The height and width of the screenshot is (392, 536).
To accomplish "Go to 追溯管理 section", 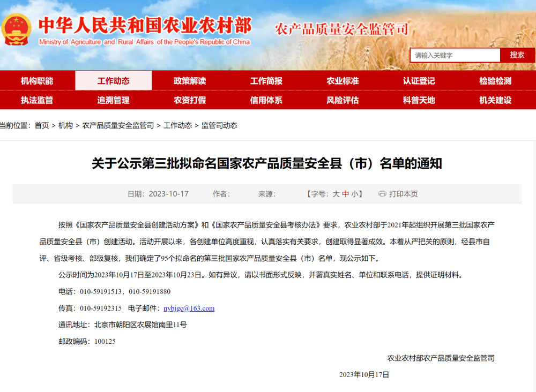I will click(x=114, y=100).
